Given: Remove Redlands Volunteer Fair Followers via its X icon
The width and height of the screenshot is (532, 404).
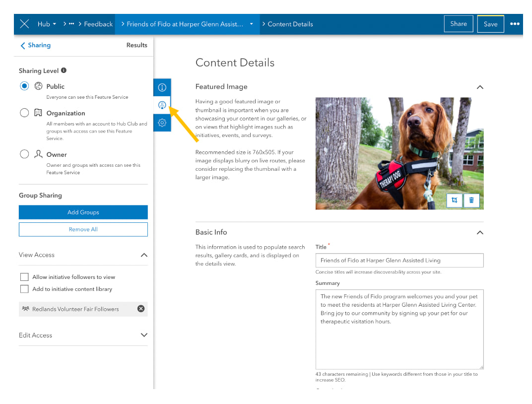Looking at the screenshot, I should pyautogui.click(x=140, y=309).
